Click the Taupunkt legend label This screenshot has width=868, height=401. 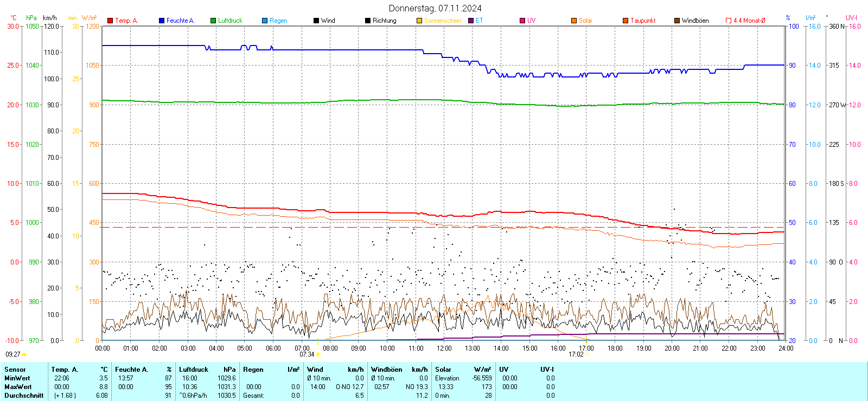point(643,21)
